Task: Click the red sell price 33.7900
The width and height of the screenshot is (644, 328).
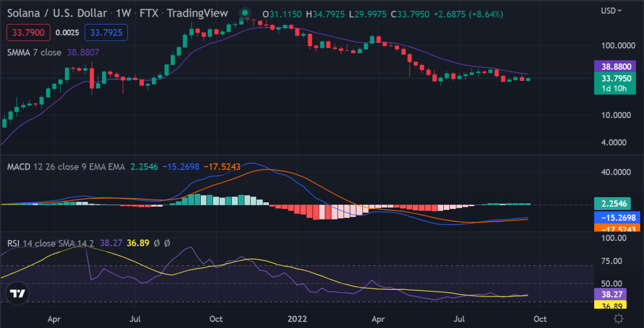Action: pos(28,33)
